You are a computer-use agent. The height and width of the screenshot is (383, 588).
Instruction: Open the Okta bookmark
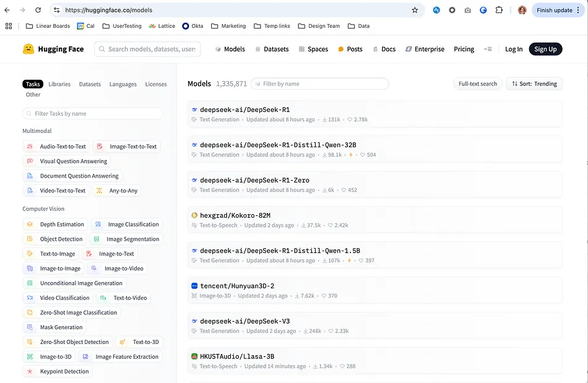[192, 26]
